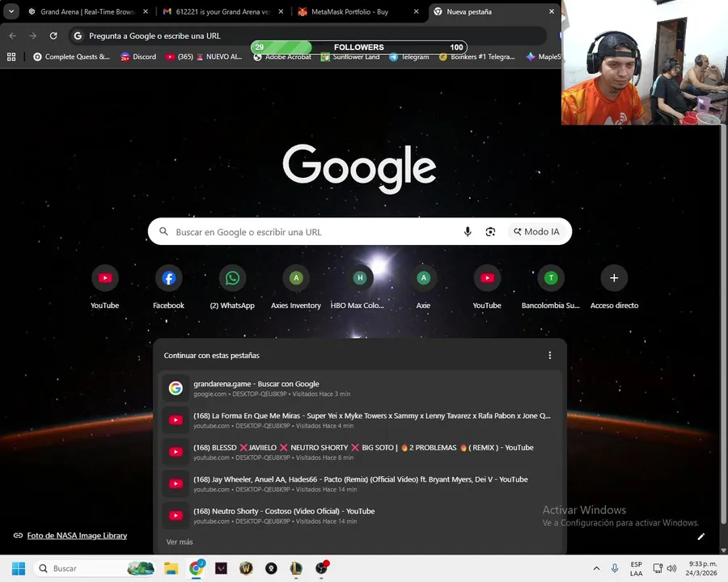
Task: Open File Explorer from the taskbar
Action: coord(171,568)
